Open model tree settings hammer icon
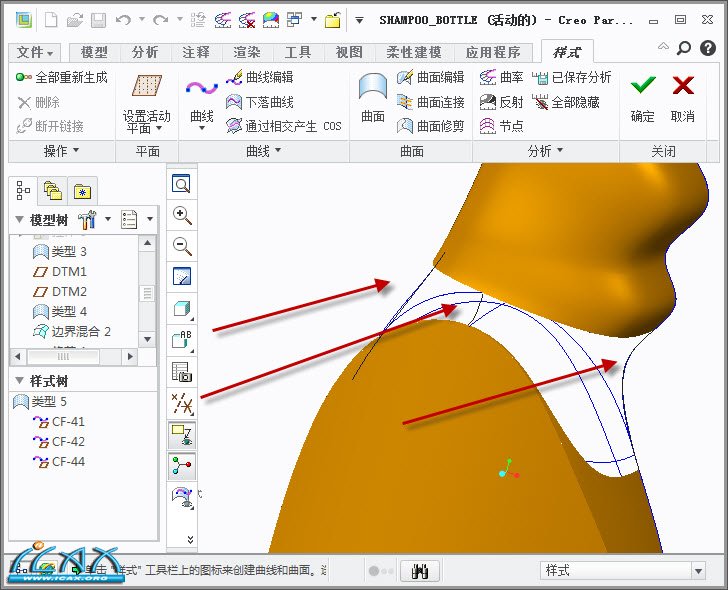728x590 pixels. pyautogui.click(x=87, y=220)
